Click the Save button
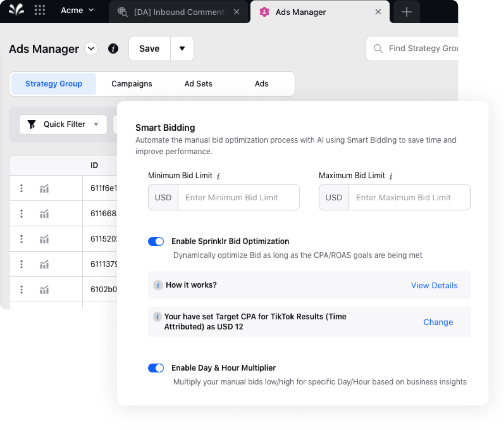 pos(150,48)
